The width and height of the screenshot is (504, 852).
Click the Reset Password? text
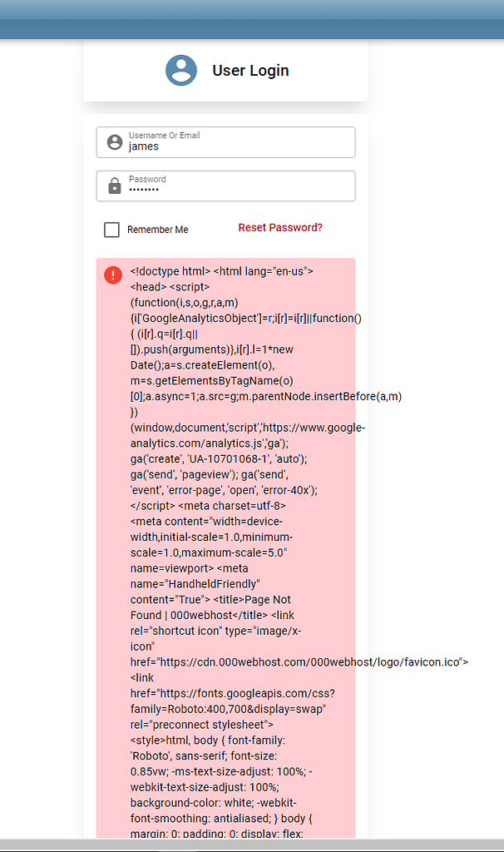[x=280, y=226]
